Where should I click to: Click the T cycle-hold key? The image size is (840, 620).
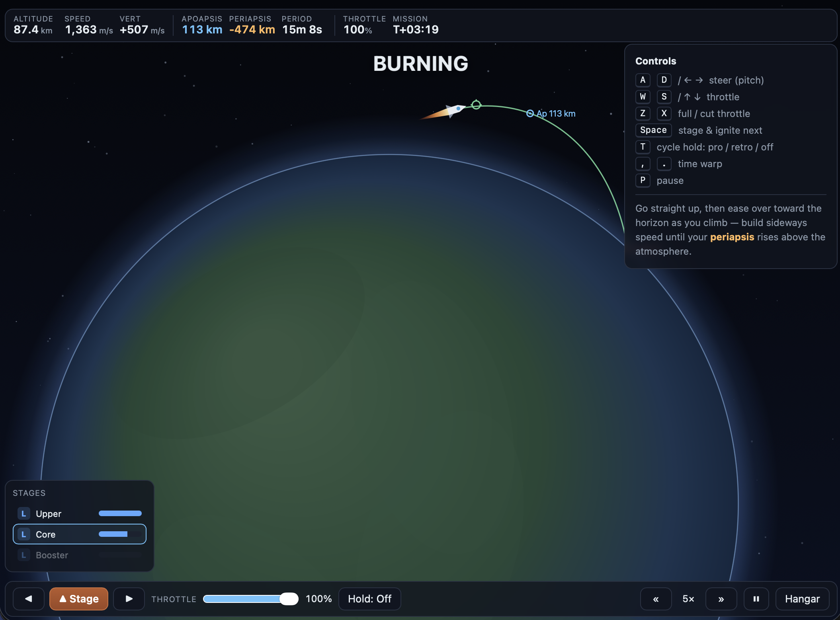click(643, 147)
